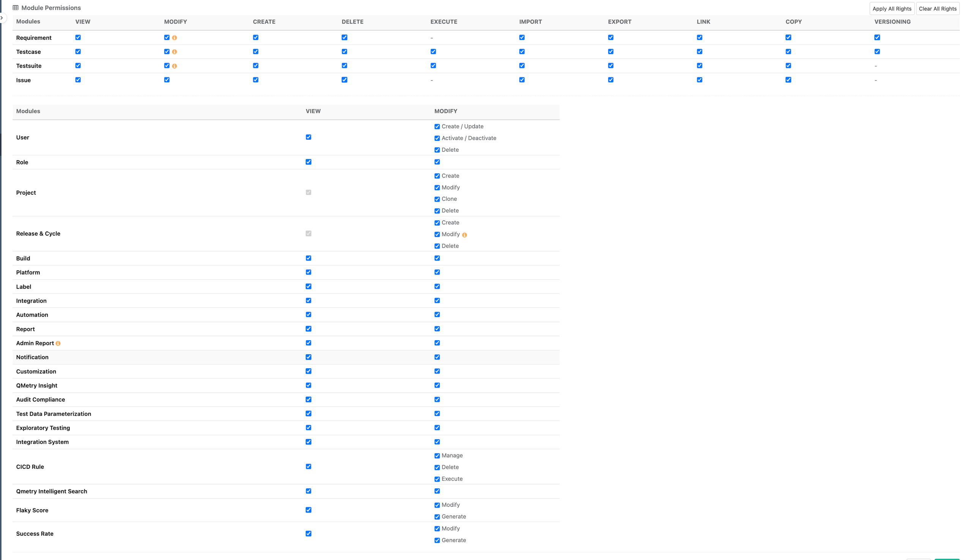Toggle Flaky Score Generate checkbox
Image resolution: width=972 pixels, height=560 pixels.
[x=437, y=517]
